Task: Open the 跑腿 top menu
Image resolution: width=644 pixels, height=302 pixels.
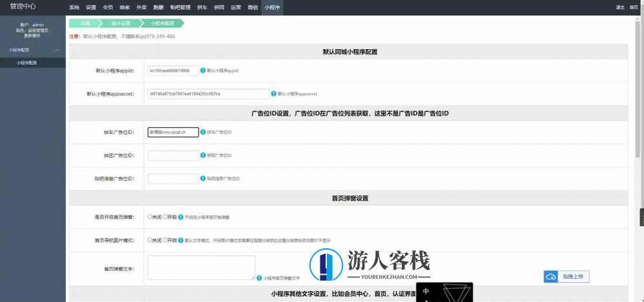Action: point(159,7)
